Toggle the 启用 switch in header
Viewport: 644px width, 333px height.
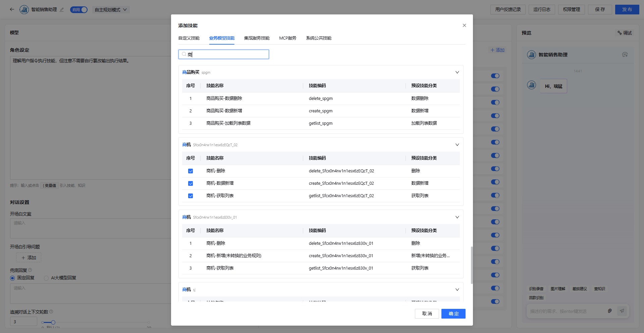[79, 10]
